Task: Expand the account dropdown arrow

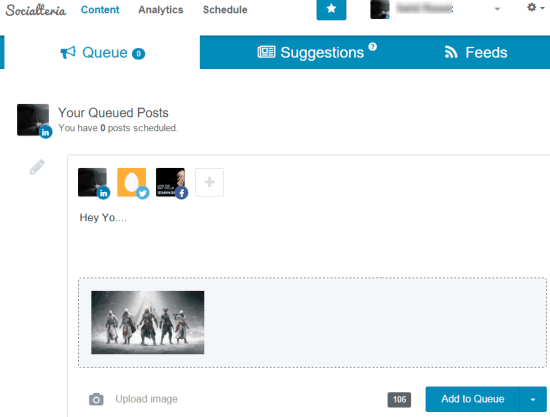Action: tap(497, 9)
